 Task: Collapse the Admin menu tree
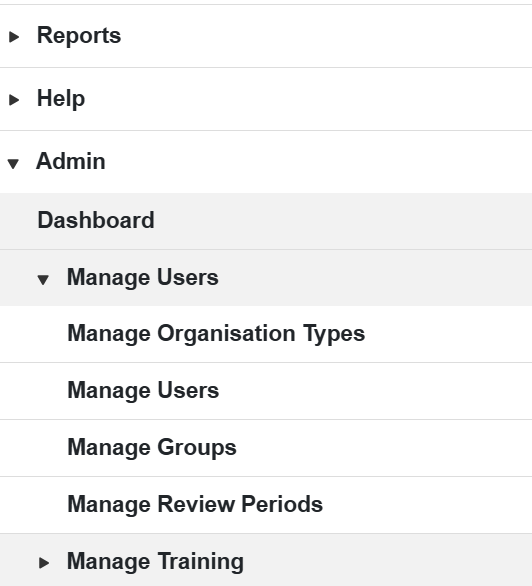[x=13, y=163]
